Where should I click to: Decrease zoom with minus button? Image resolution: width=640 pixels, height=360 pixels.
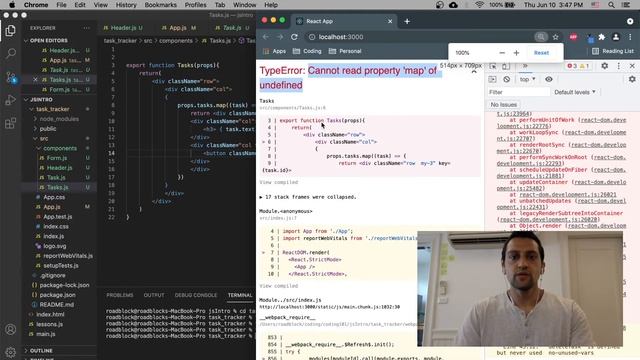click(x=502, y=53)
